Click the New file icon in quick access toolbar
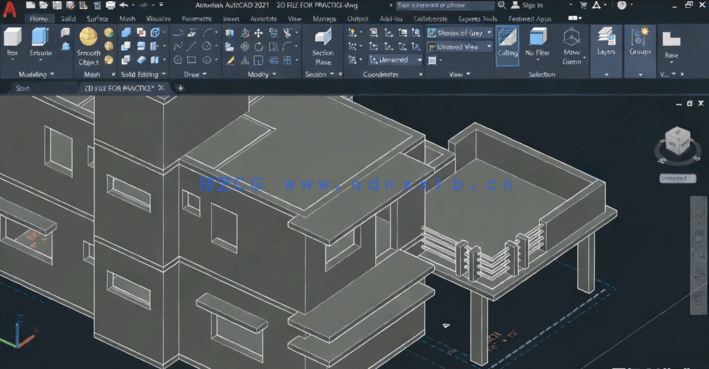 click(30, 5)
